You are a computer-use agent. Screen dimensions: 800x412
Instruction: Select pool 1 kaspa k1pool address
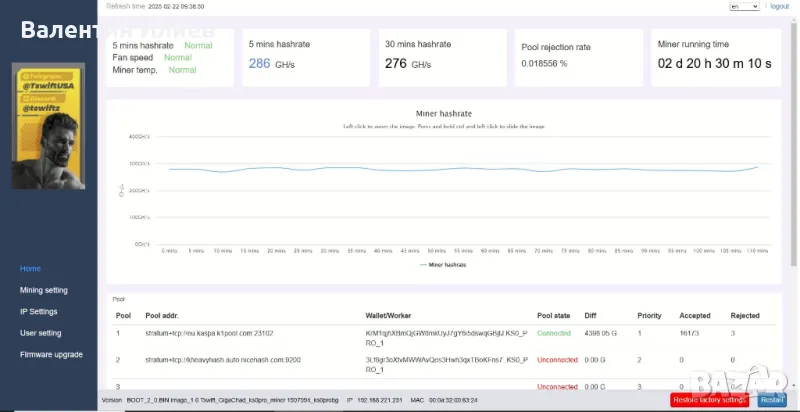point(209,332)
